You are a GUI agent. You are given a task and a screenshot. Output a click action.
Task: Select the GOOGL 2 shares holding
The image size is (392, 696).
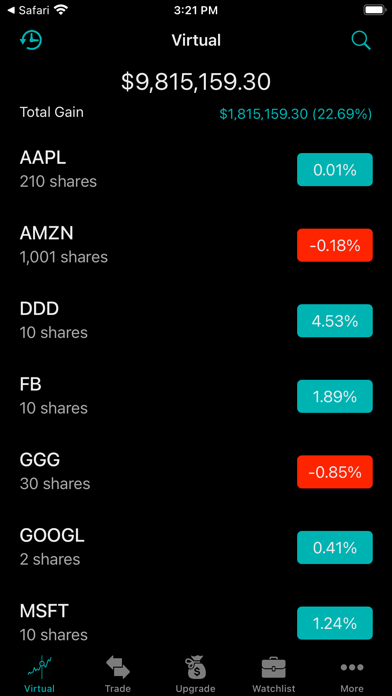click(x=196, y=547)
